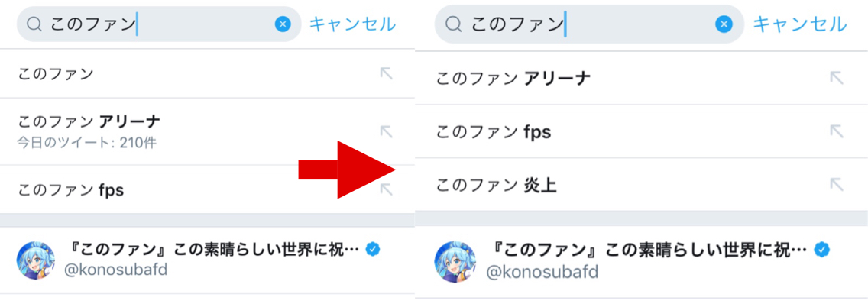
Task: Tap the fill arrow beside このファン 炎上
Action: tap(837, 184)
